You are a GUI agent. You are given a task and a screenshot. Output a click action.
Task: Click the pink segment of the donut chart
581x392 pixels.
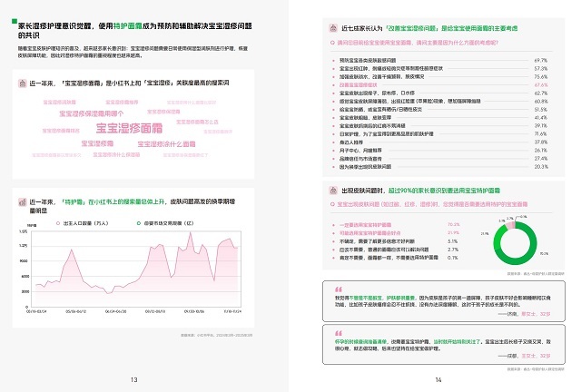[511, 225]
